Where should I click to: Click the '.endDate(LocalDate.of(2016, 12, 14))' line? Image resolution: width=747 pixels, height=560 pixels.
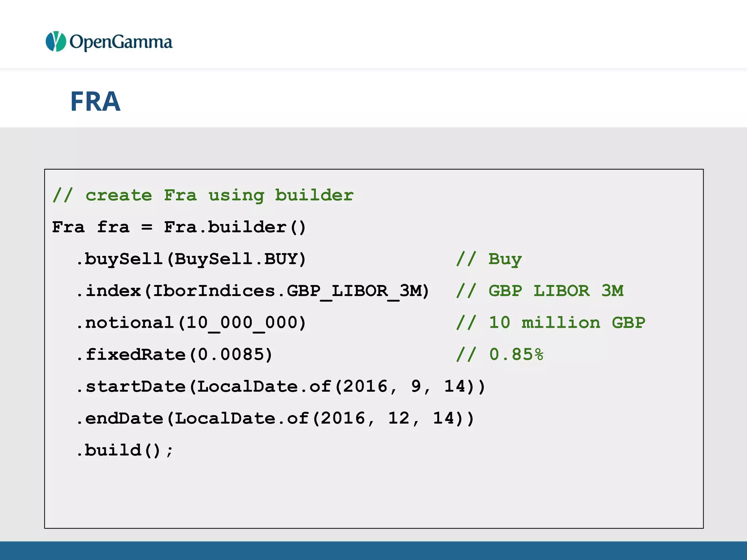(275, 419)
